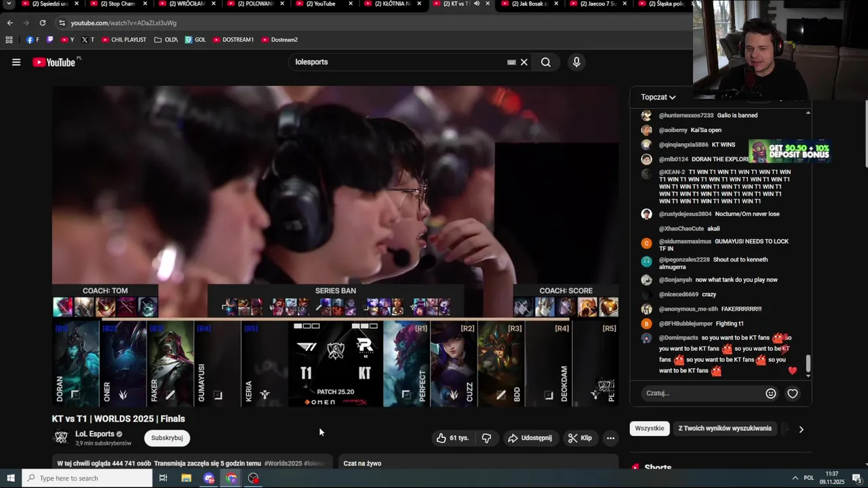The image size is (868, 488).
Task: Open Dostream2 bookmark
Action: point(279,40)
